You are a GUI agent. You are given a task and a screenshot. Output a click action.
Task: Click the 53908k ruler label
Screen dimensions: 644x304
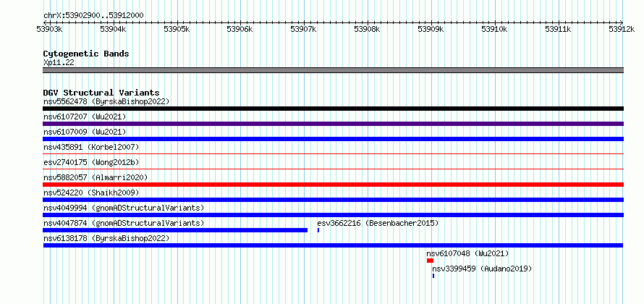click(367, 29)
